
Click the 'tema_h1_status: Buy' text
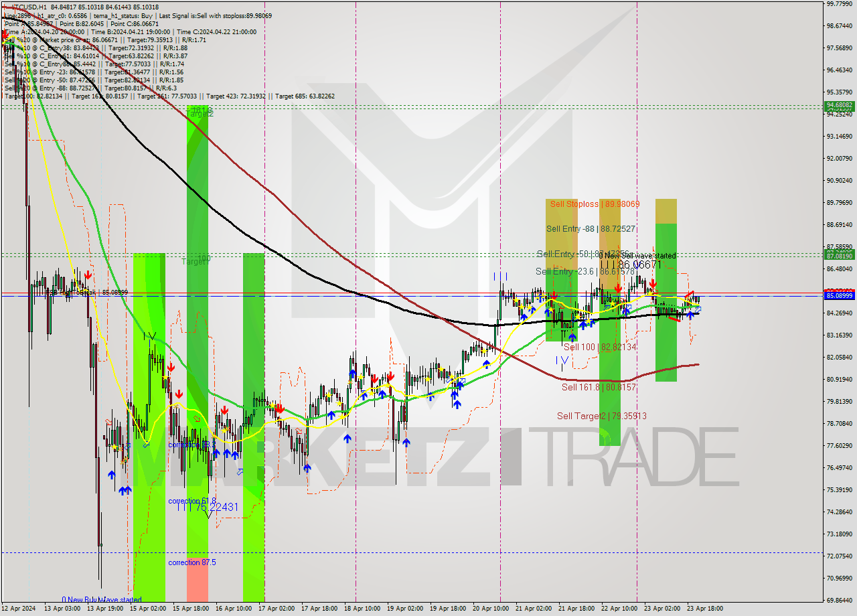click(x=127, y=15)
